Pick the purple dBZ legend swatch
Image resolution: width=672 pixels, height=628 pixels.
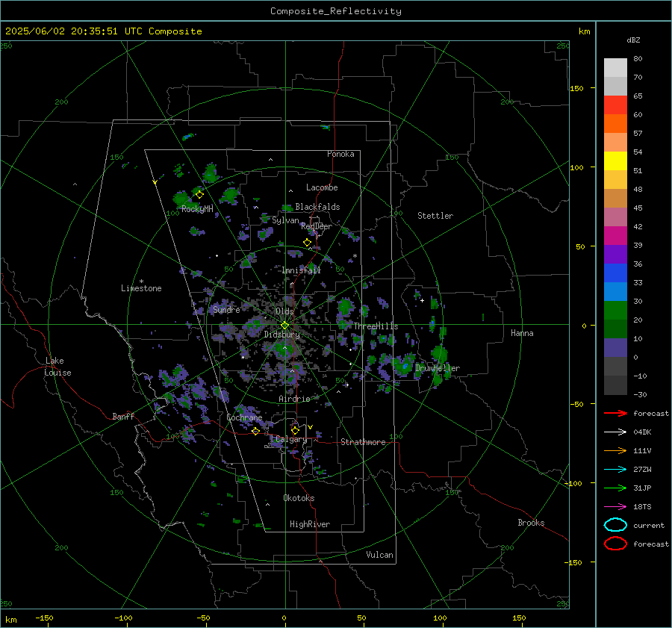click(x=615, y=254)
